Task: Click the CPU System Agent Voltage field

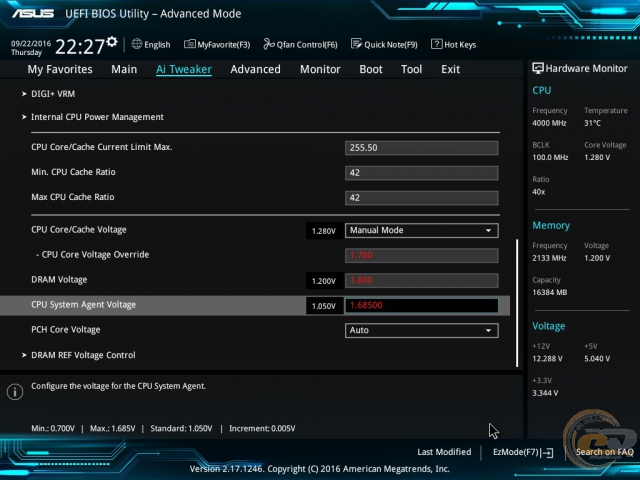Action: [422, 305]
